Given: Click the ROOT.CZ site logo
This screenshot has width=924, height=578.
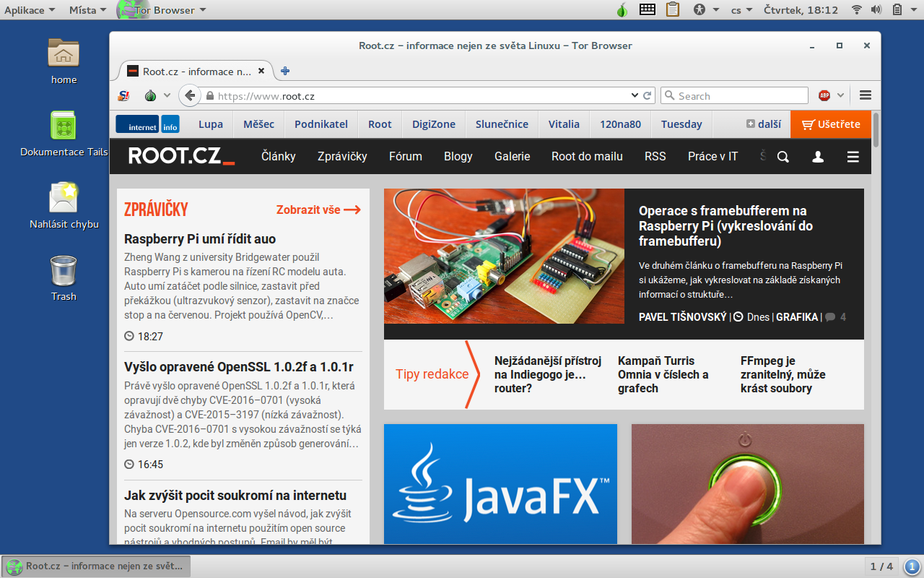Looking at the screenshot, I should (182, 156).
